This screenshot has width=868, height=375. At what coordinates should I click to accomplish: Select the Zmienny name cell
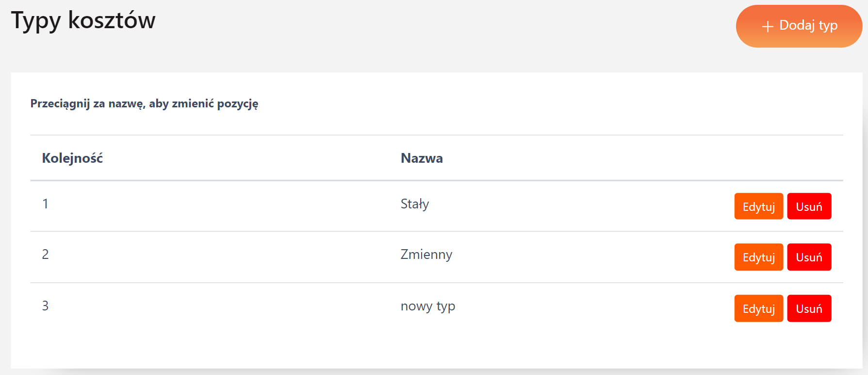click(426, 255)
